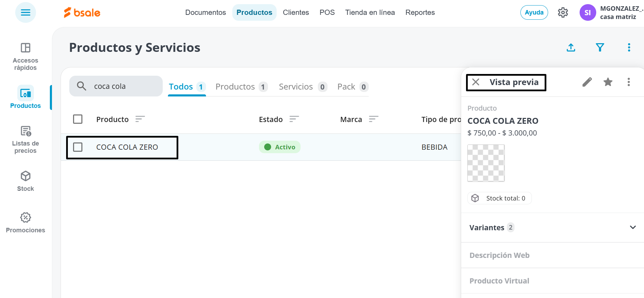The height and width of the screenshot is (298, 644).
Task: Click the COCA COLA ZERO product name
Action: (127, 147)
